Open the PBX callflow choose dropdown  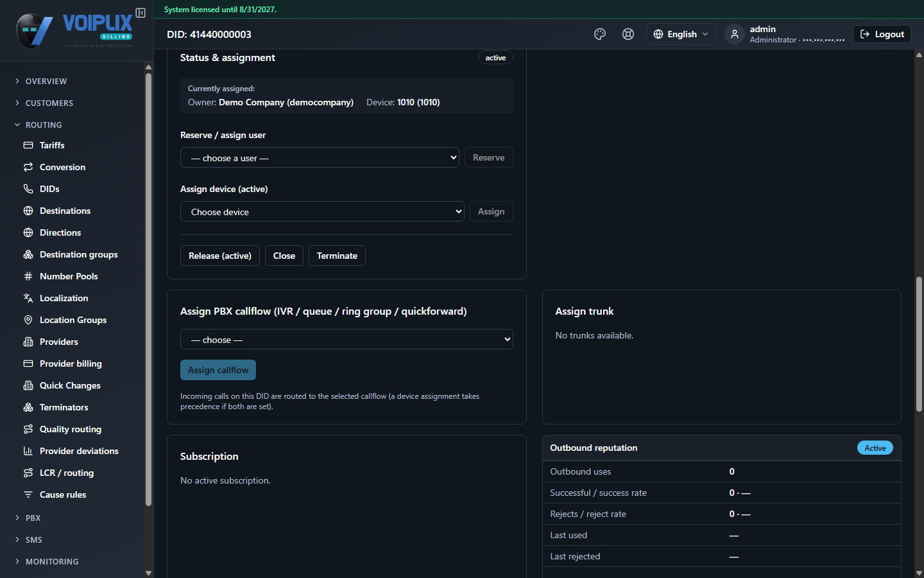(346, 339)
